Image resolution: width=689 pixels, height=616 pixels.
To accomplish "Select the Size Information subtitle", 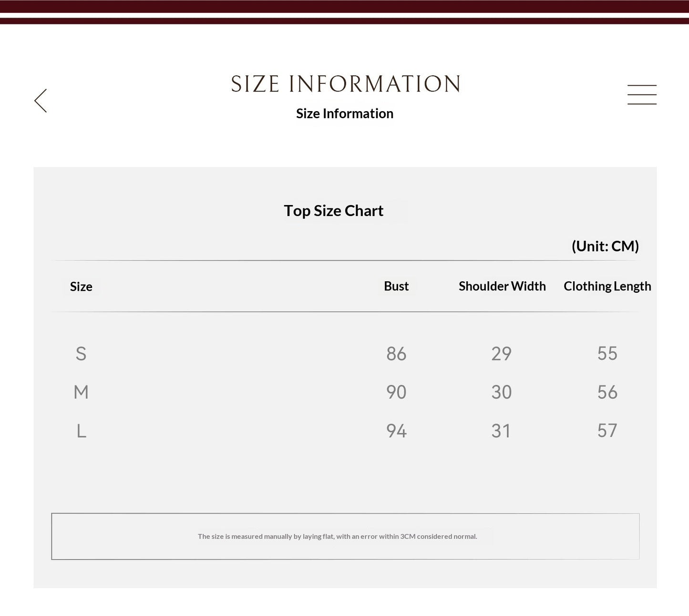I will click(345, 113).
